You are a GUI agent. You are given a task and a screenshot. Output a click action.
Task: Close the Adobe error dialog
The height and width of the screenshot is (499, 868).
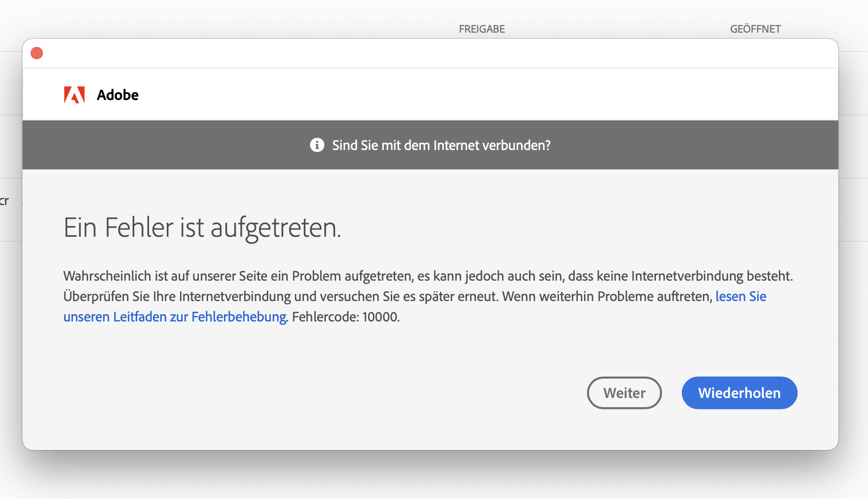coord(37,53)
